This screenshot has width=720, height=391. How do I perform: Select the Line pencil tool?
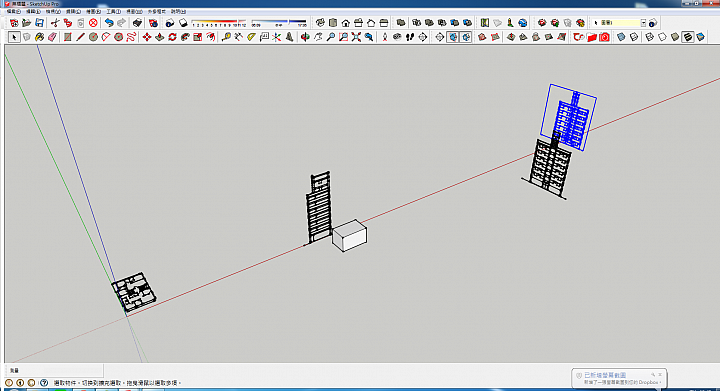(80, 37)
